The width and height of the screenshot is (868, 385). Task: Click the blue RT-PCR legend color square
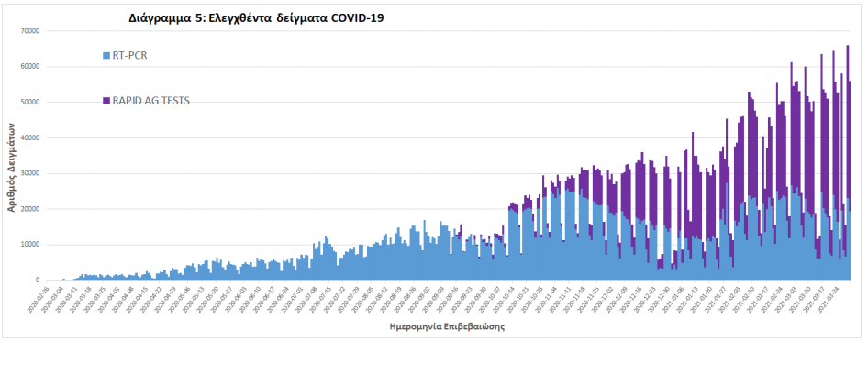pos(106,57)
